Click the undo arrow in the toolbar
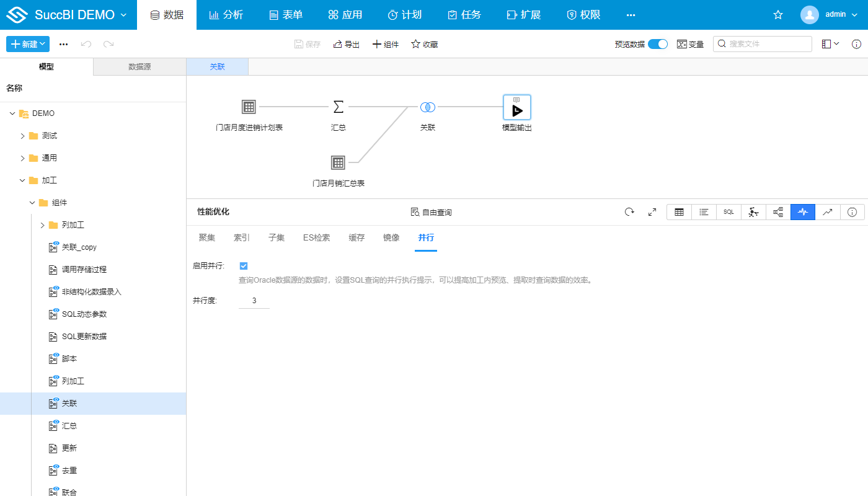Image resolution: width=868 pixels, height=496 pixels. click(86, 44)
